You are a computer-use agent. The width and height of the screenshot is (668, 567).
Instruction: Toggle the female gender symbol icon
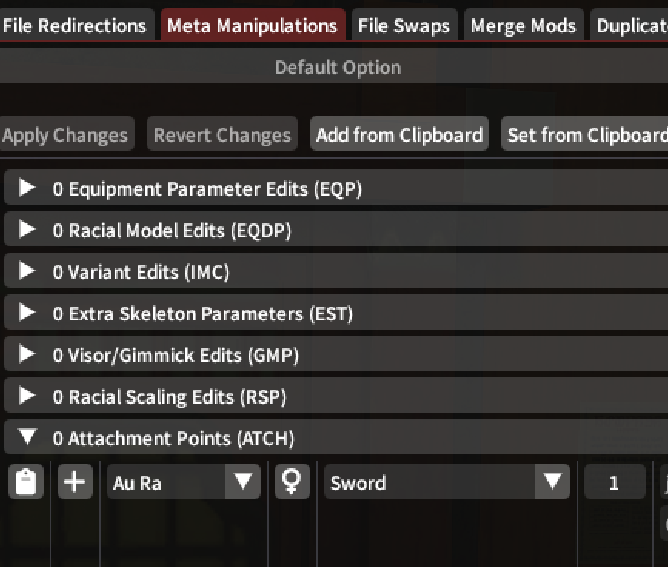pos(292,483)
